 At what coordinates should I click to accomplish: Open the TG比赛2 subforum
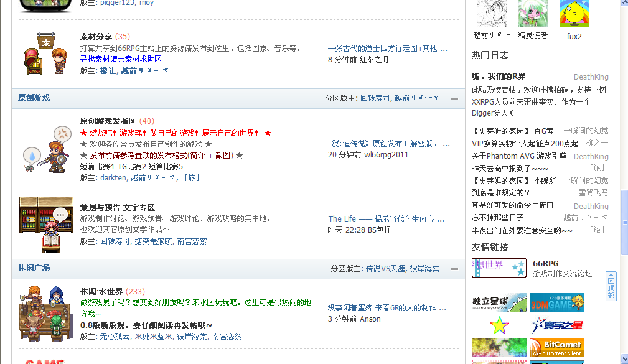(132, 166)
